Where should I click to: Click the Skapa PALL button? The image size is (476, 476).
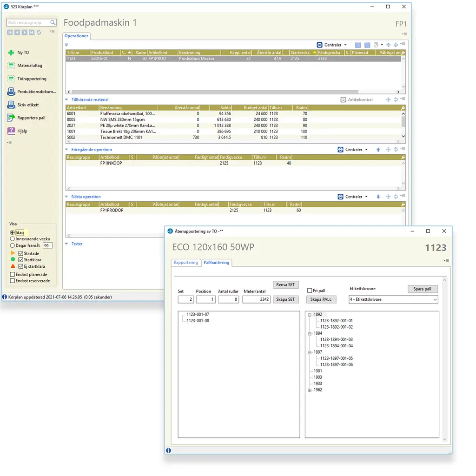pos(321,299)
